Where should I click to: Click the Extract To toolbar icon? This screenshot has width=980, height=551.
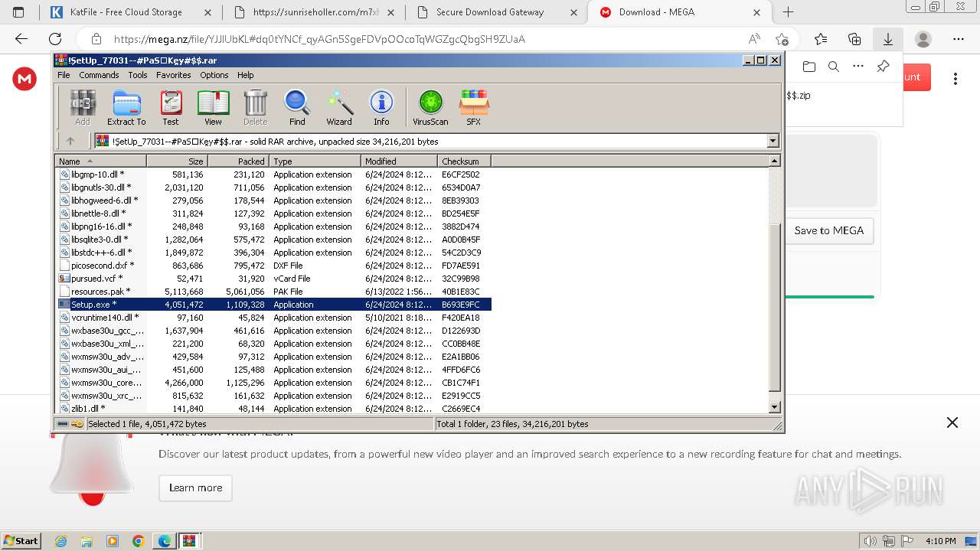point(126,108)
